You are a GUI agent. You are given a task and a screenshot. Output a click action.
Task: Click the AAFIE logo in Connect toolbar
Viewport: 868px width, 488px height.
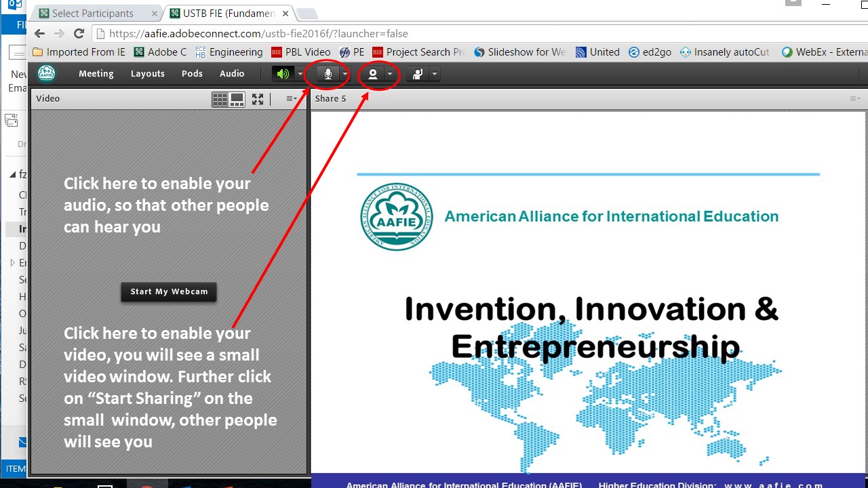(x=46, y=73)
